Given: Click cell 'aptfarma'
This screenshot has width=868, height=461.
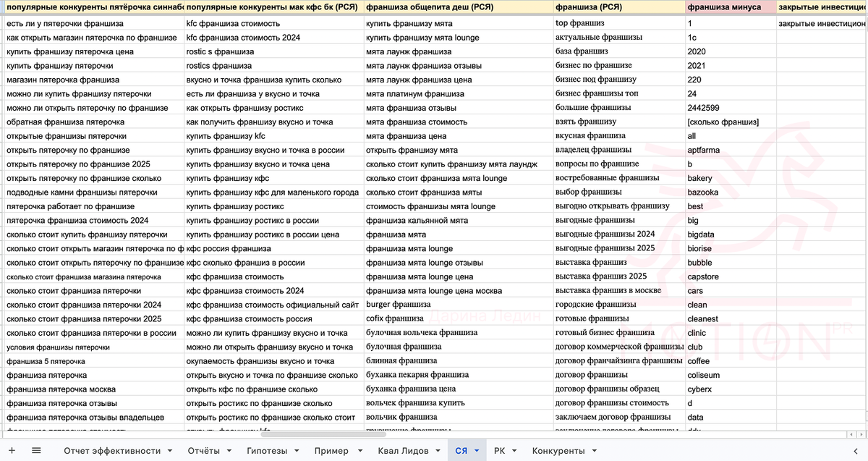Looking at the screenshot, I should tap(731, 150).
